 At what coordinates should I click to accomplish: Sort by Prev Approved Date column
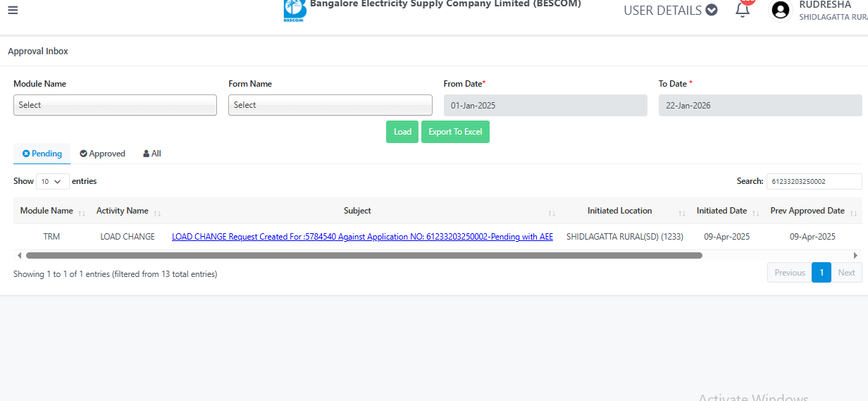[813, 211]
